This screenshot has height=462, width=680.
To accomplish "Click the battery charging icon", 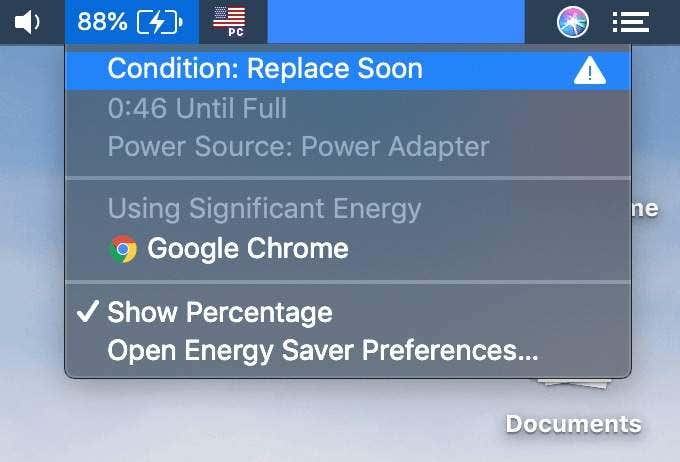I will (x=159, y=22).
